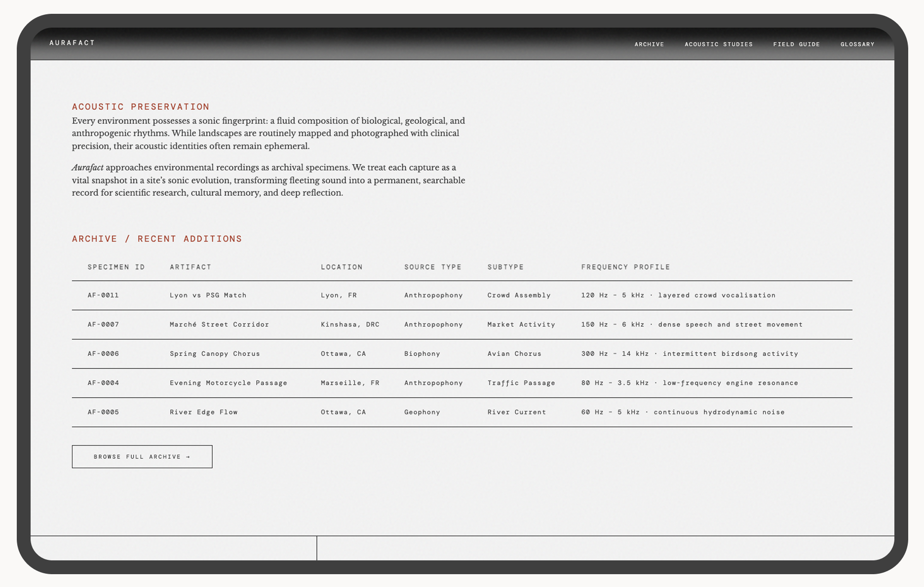Click specimen ID AF-0011
The width and height of the screenshot is (924, 587).
click(103, 295)
